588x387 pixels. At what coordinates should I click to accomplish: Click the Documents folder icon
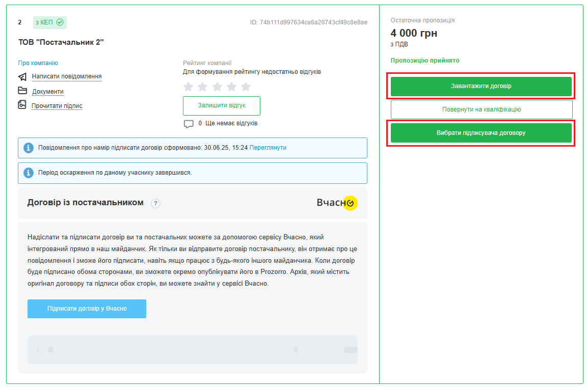point(22,91)
